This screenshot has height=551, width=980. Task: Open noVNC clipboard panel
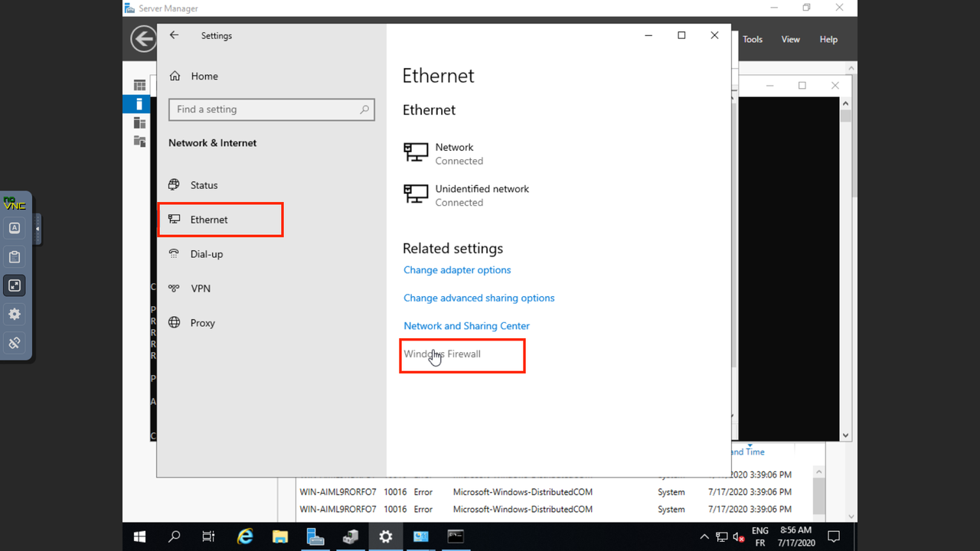point(15,256)
